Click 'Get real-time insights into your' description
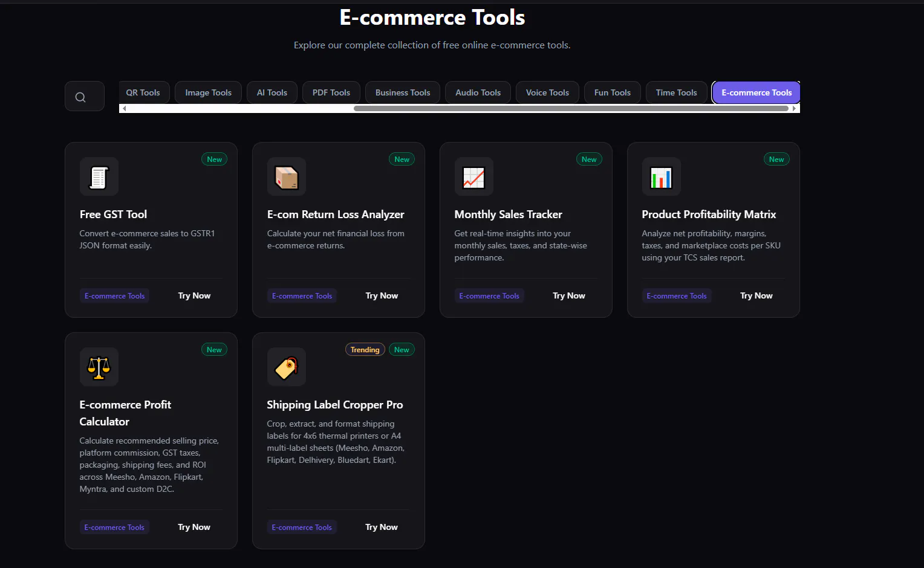 pos(521,245)
